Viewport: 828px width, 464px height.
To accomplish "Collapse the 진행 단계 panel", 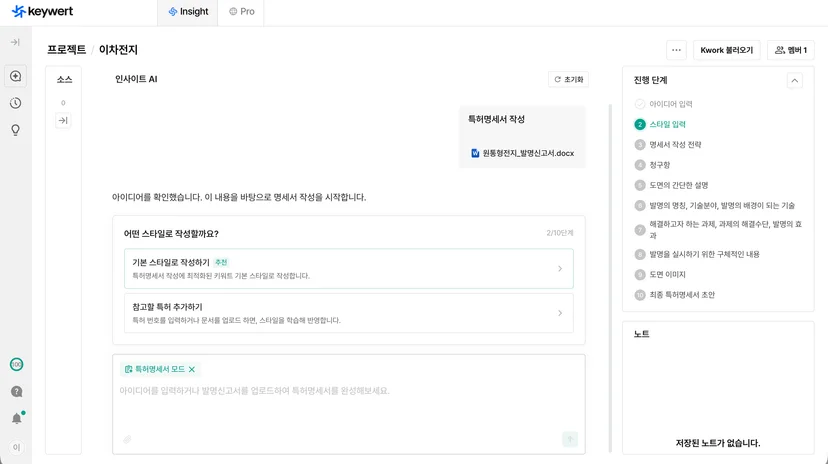I will 794,81.
